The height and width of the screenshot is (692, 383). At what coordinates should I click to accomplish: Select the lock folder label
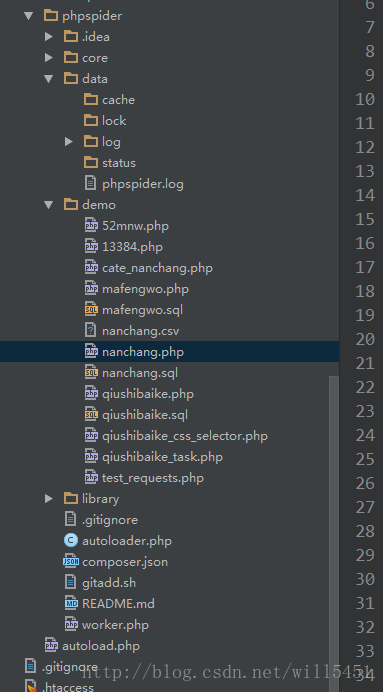coord(114,120)
